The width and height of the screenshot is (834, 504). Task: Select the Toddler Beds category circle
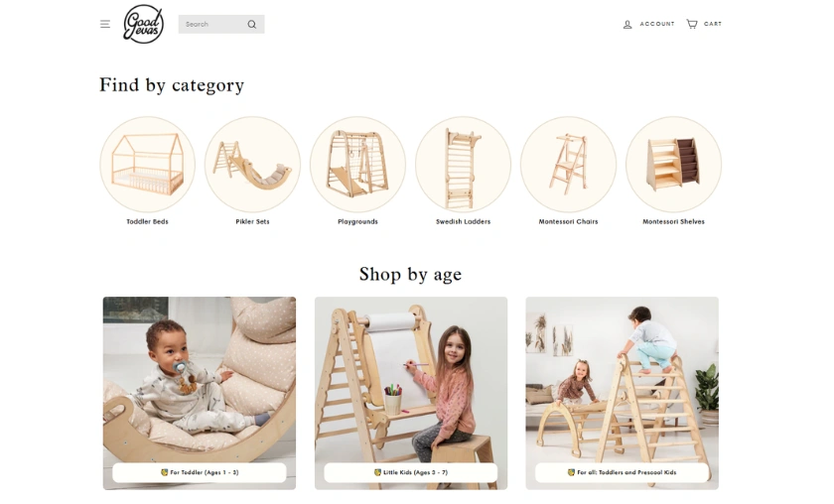coord(147,165)
